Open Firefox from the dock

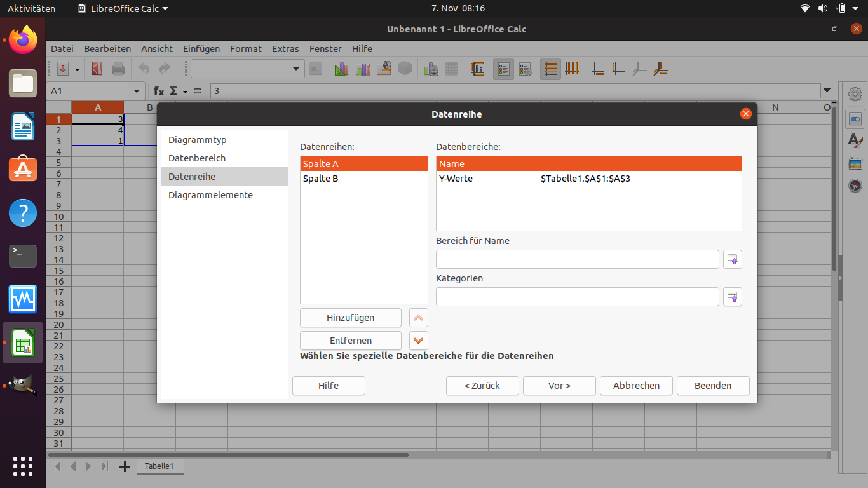(23, 39)
